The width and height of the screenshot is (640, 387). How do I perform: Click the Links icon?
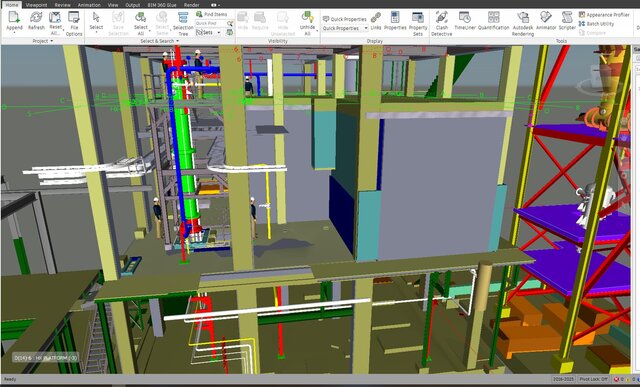click(376, 17)
